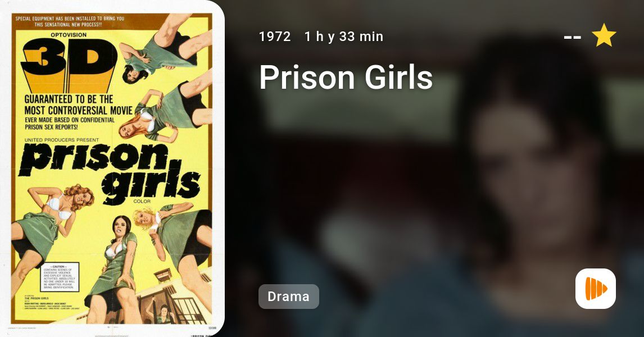This screenshot has width=644, height=337.
Task: Open the Prison Girls poster thumbnail
Action: 112,168
